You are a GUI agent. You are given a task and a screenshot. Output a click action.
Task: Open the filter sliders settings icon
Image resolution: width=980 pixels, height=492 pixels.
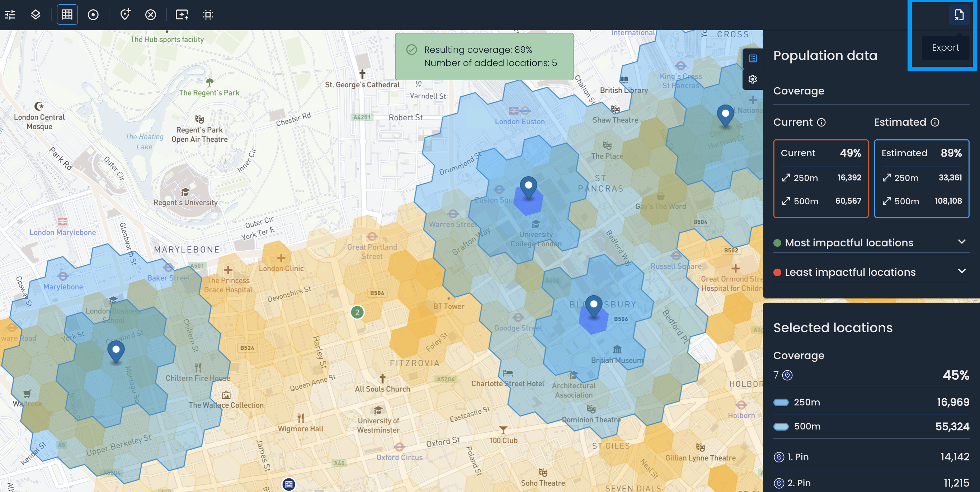[x=10, y=15]
